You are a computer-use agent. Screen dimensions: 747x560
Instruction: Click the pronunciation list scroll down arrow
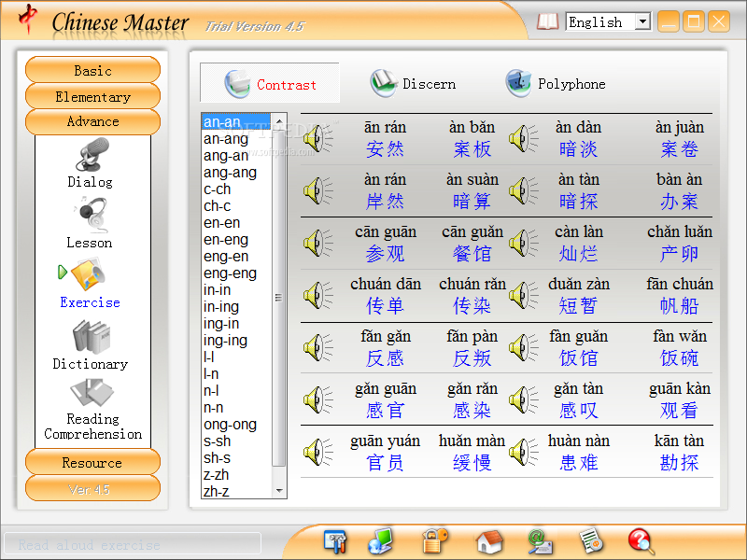(x=279, y=490)
